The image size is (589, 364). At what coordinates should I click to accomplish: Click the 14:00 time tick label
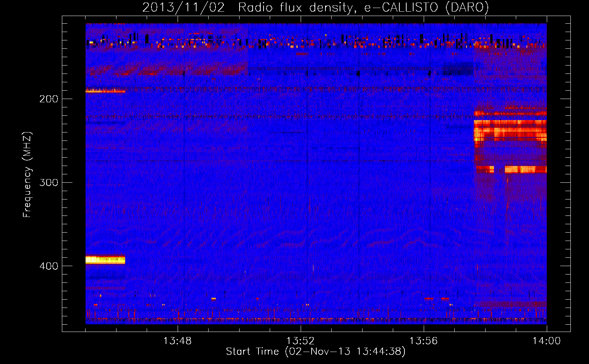(x=546, y=341)
